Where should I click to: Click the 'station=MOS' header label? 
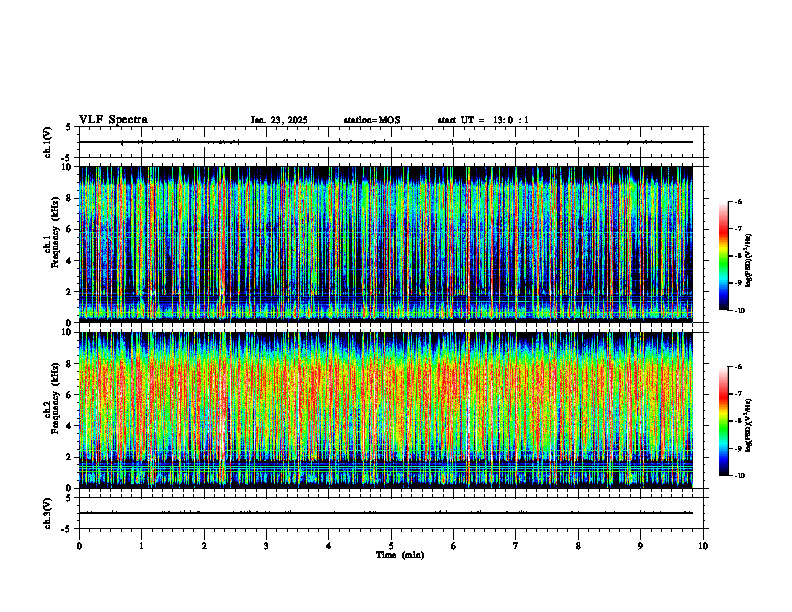coord(372,120)
